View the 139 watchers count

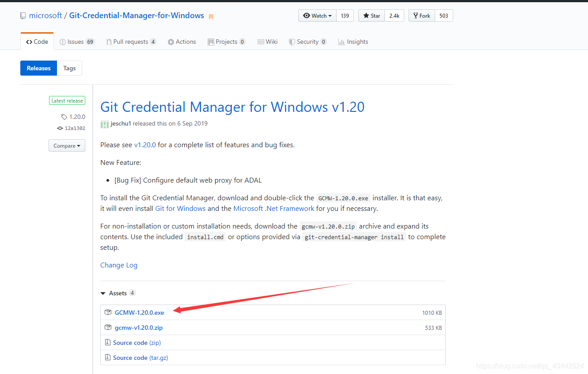(345, 15)
